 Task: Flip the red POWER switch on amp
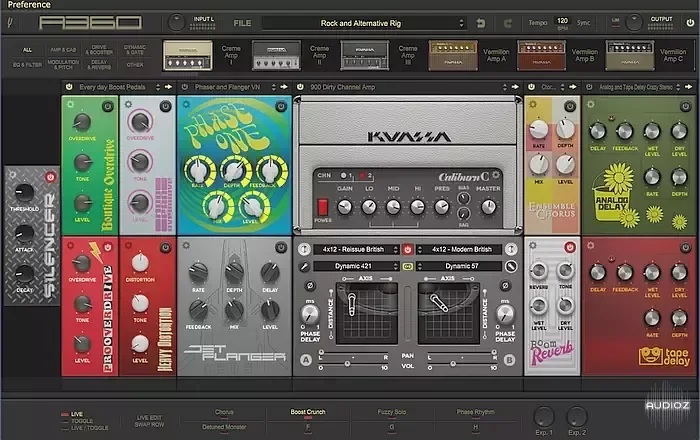322,207
